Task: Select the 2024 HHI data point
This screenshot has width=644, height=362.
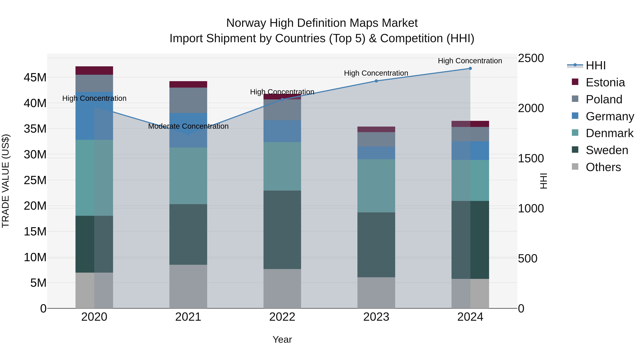Action: 470,68
